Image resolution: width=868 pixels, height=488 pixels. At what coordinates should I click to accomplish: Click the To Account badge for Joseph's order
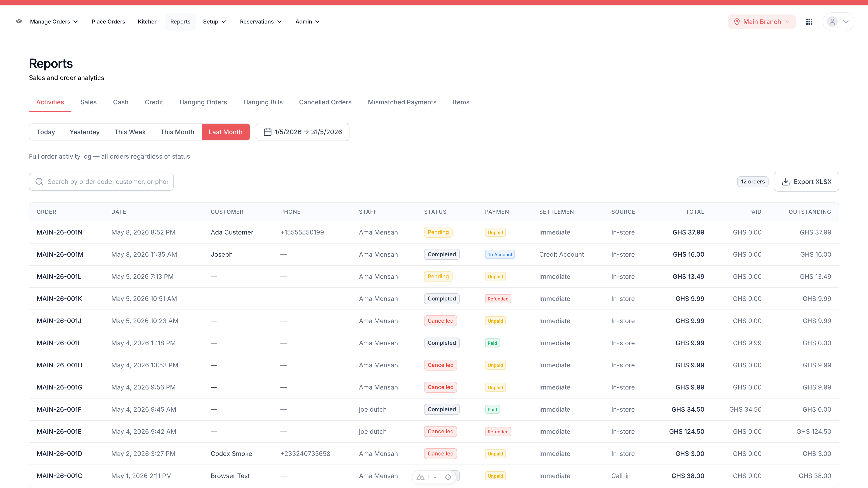click(500, 255)
